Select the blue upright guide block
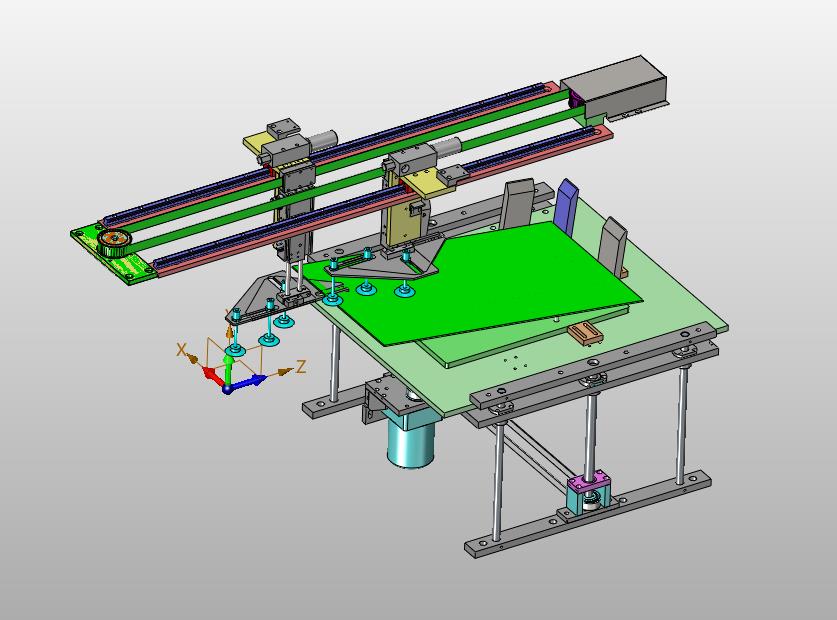837x620 pixels. (x=566, y=207)
